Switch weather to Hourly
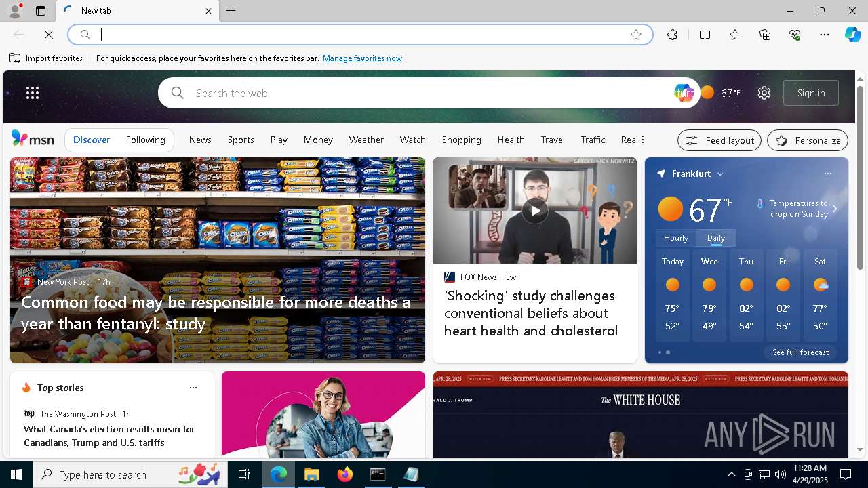The width and height of the screenshot is (868, 488). pos(676,238)
